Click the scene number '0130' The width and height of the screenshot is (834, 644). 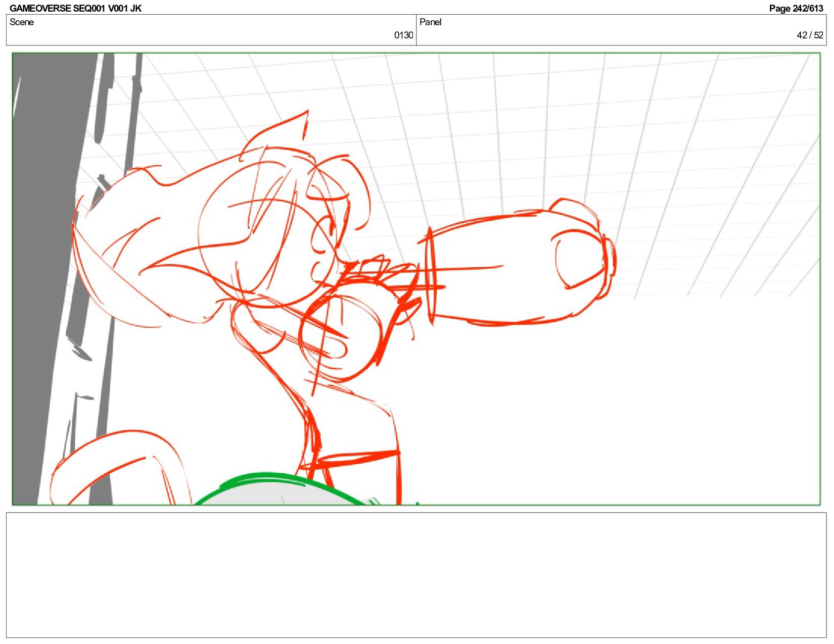click(403, 35)
